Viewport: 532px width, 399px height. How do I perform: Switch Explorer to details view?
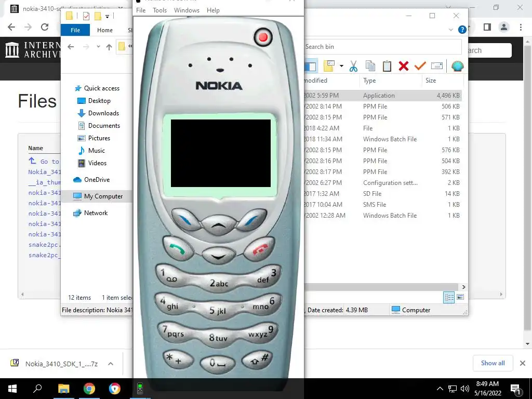449,298
